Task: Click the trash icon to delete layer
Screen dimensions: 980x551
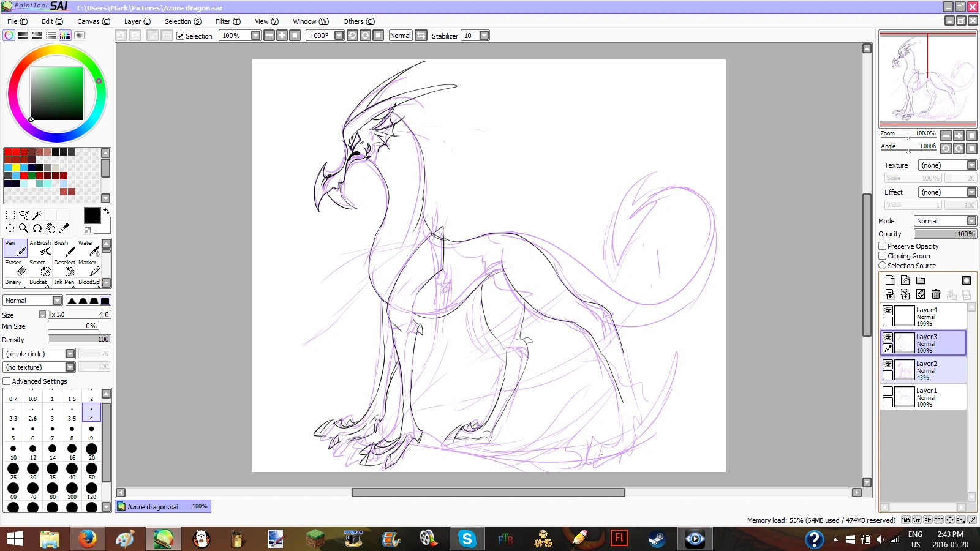Action: coord(935,294)
